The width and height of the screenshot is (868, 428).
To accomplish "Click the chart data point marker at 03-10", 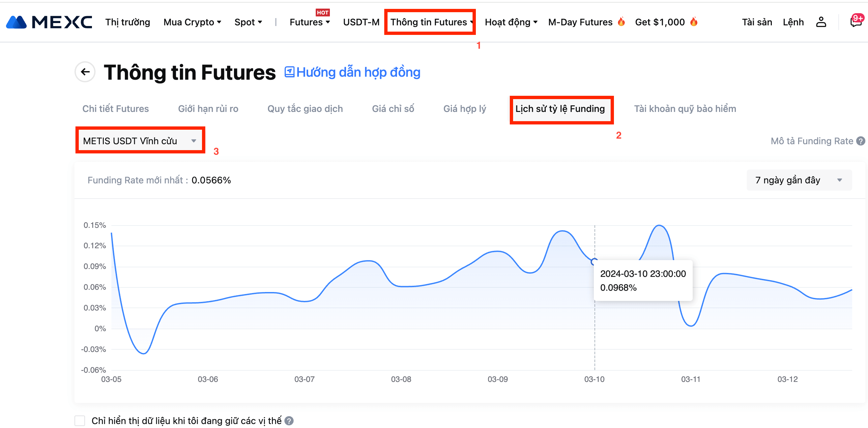I will [x=594, y=261].
